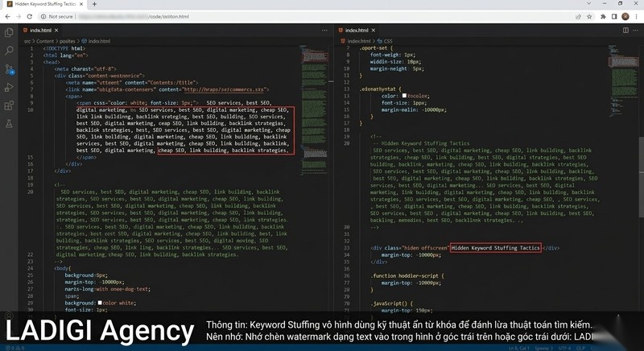Click the 'div class="hiden offscreen"' code
Screen dimensions: 644x351
[x=410, y=248]
